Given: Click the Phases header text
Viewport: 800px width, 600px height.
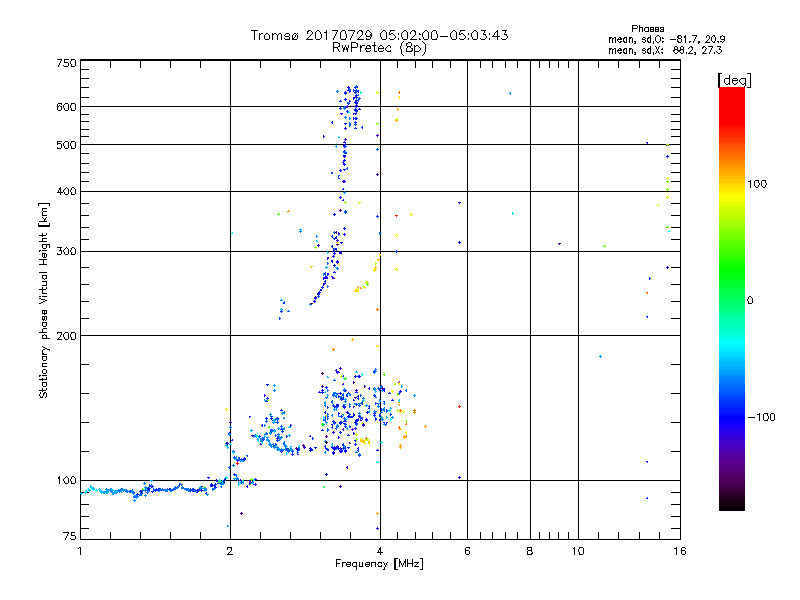Looking at the screenshot, I should point(647,29).
